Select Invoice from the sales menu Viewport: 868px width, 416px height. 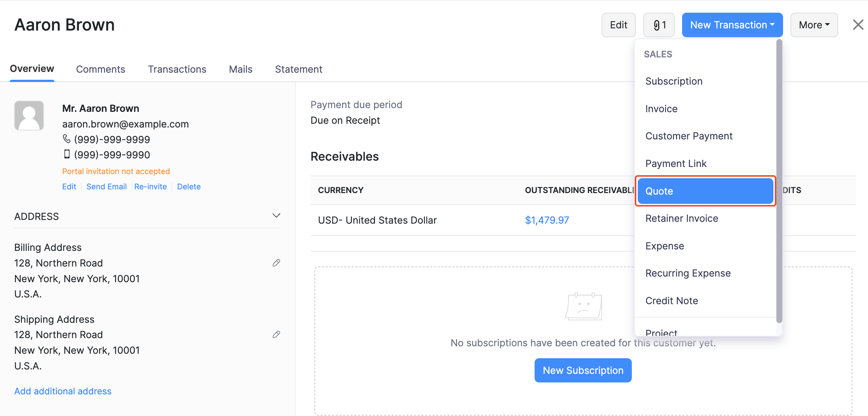pyautogui.click(x=661, y=108)
